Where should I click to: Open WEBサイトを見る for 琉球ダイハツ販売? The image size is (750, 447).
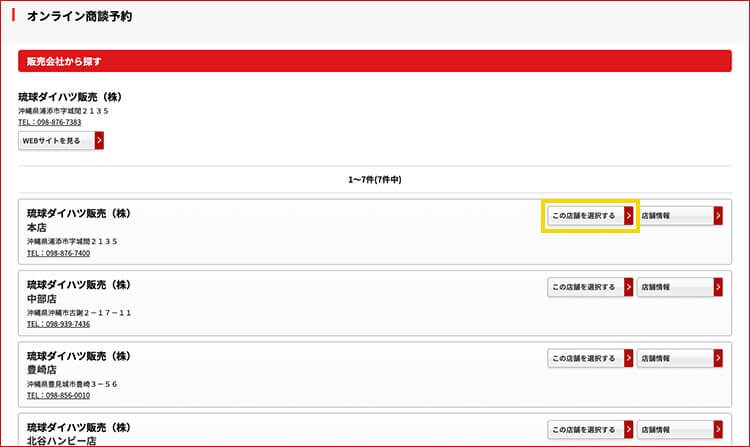point(61,141)
